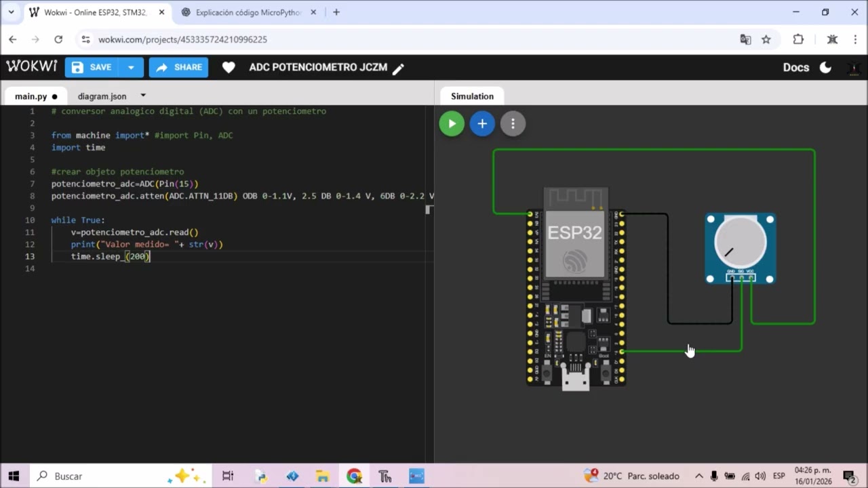Like the project with the heart icon
Screen dimensions: 868x488
tap(229, 67)
